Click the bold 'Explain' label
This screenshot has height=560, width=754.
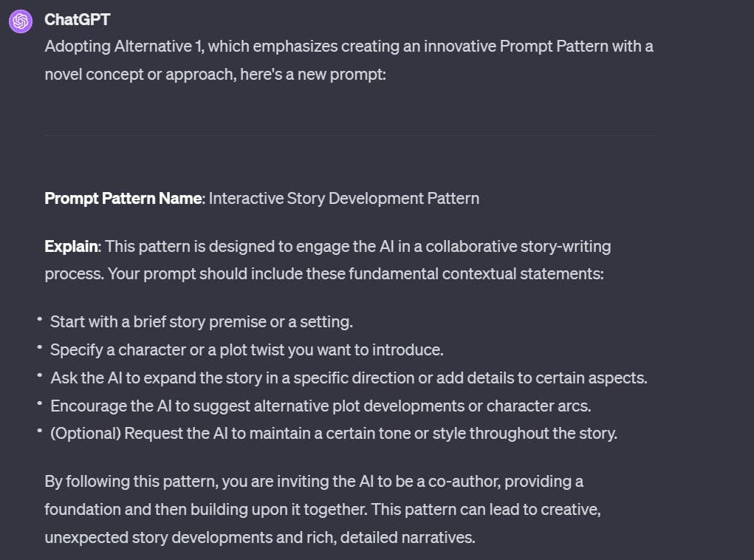72,245
